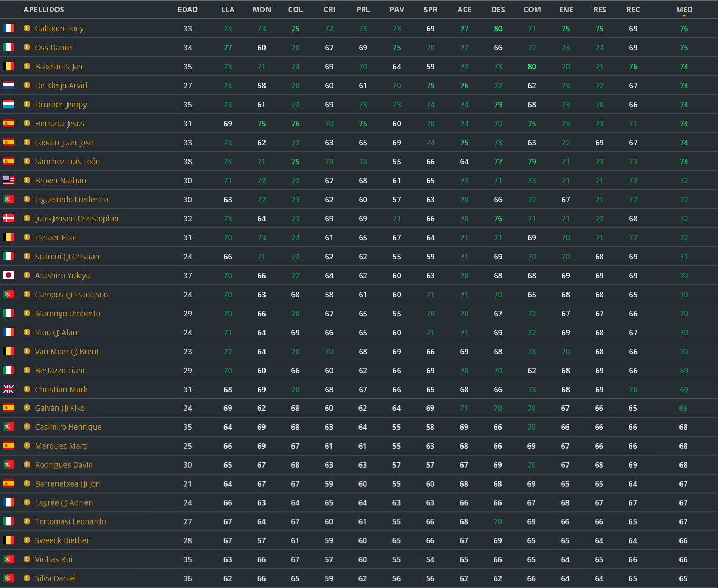Image resolution: width=718 pixels, height=588 pixels.
Task: Sort riders by PRL column header
Action: pos(363,10)
